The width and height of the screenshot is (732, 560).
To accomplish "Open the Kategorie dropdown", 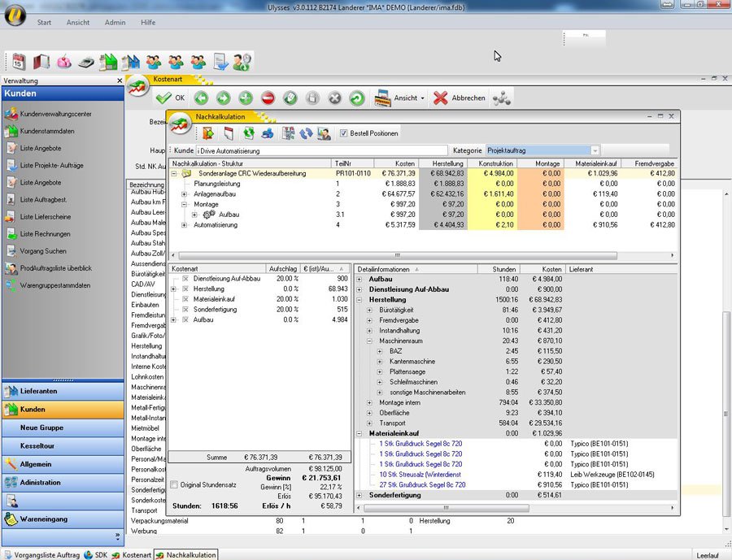I will [x=595, y=150].
